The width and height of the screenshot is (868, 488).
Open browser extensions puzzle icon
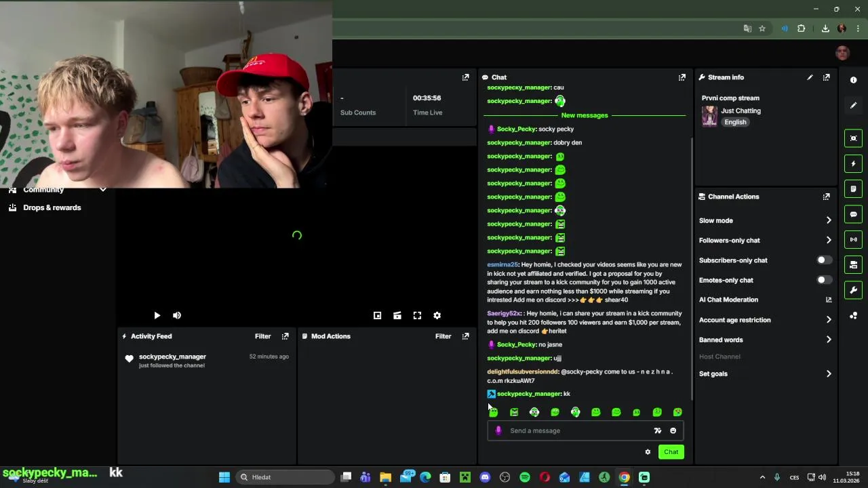coord(801,28)
